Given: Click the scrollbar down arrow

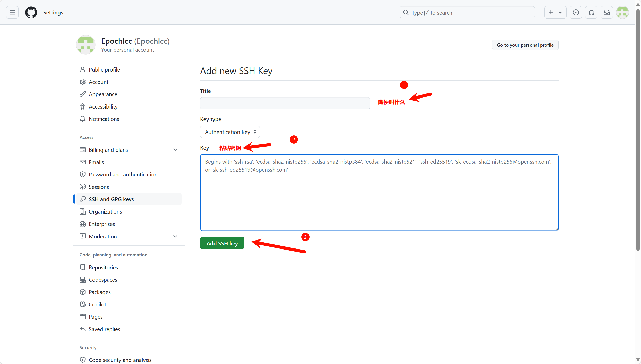Looking at the screenshot, I should coord(638,360).
